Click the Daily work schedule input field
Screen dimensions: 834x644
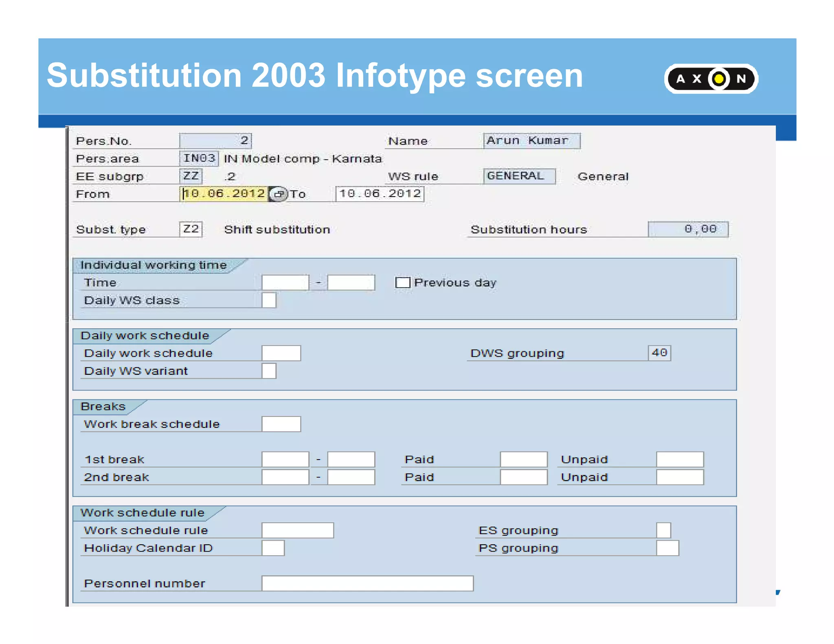pos(281,353)
